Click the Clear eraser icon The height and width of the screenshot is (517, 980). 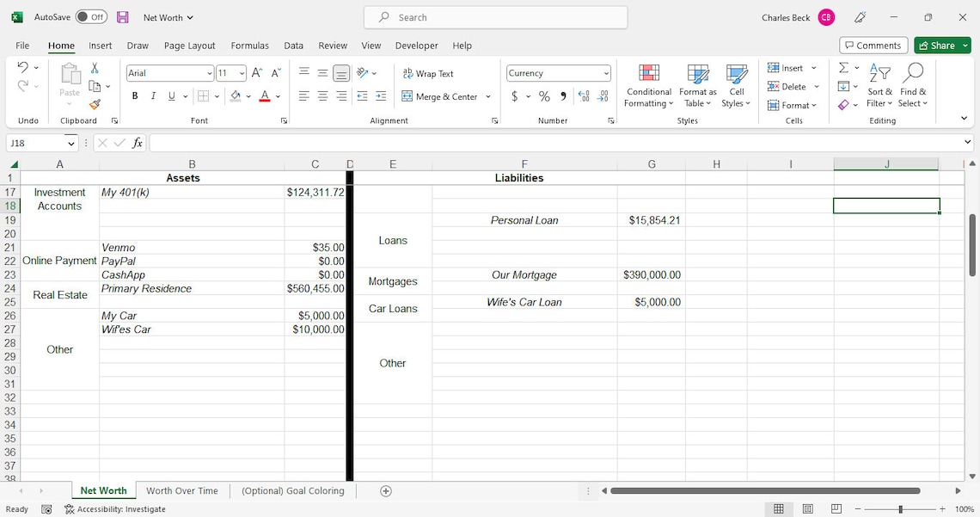[x=844, y=105]
